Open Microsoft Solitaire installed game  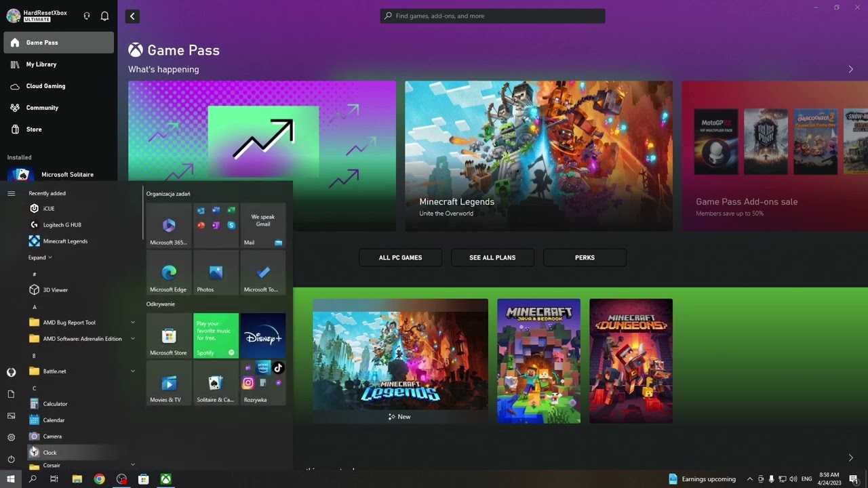coord(58,174)
